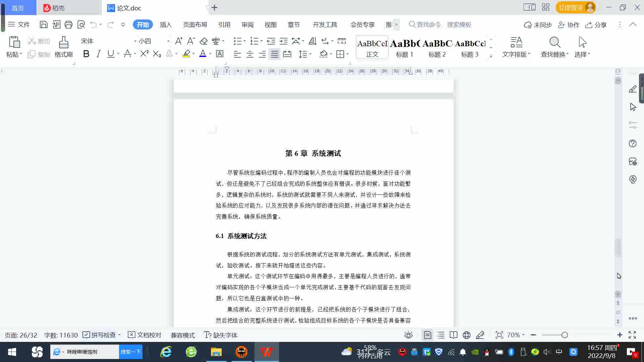Open the 审阅 ribbon tab
Image resolution: width=644 pixels, height=362 pixels.
coord(248,24)
